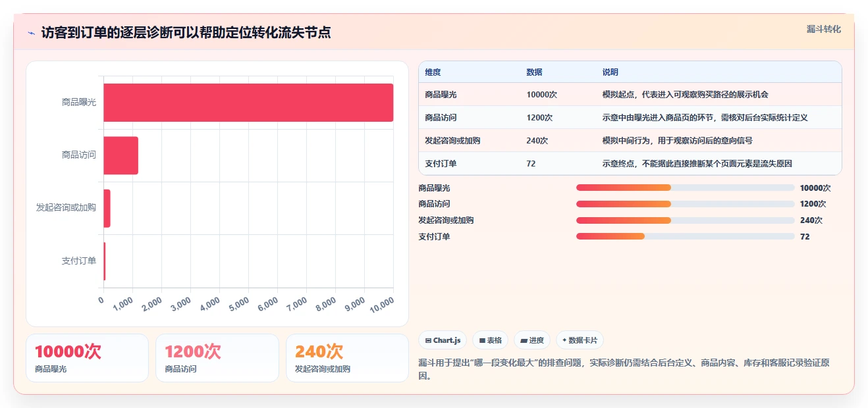Click the 商品曝光 label beside the progress bar

[434, 188]
